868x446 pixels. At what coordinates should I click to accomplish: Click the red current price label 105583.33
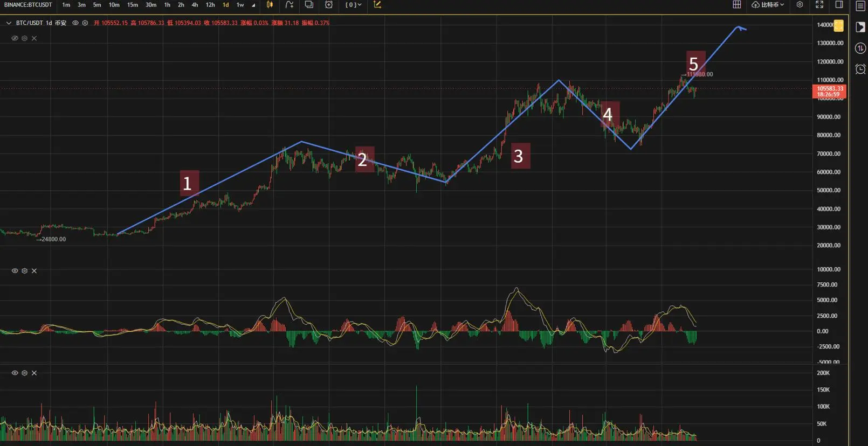pos(829,92)
